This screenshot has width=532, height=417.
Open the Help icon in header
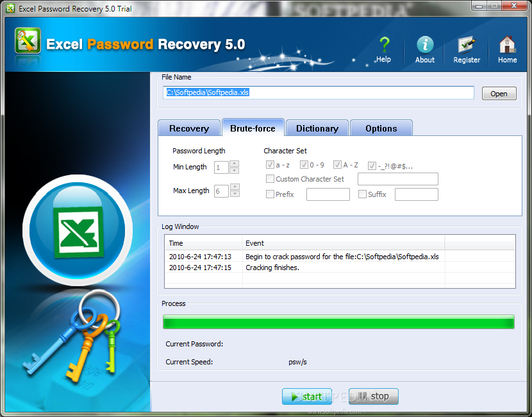point(384,49)
